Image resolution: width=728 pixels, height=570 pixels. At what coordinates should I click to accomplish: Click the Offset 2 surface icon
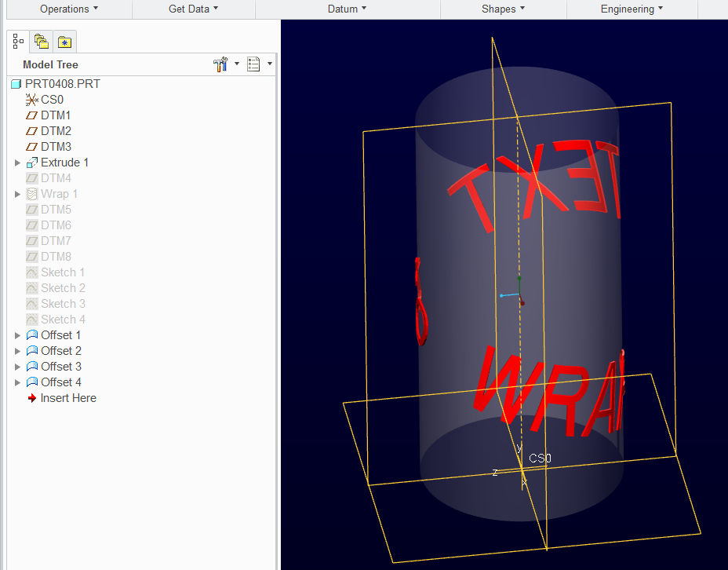tap(32, 351)
